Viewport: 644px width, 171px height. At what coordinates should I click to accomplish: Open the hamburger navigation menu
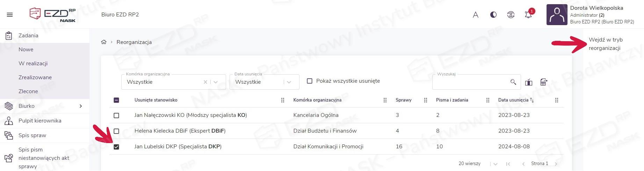(x=10, y=15)
